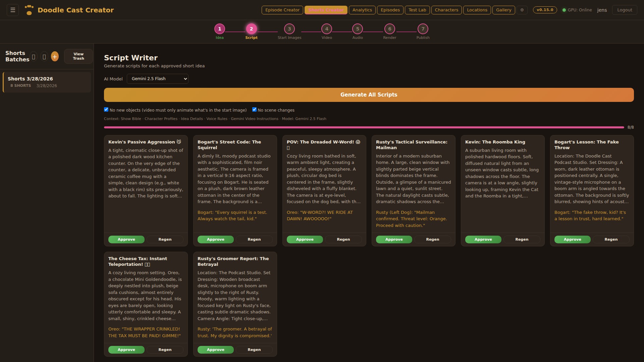
Task: Open the AI Model dropdown
Action: (x=157, y=79)
